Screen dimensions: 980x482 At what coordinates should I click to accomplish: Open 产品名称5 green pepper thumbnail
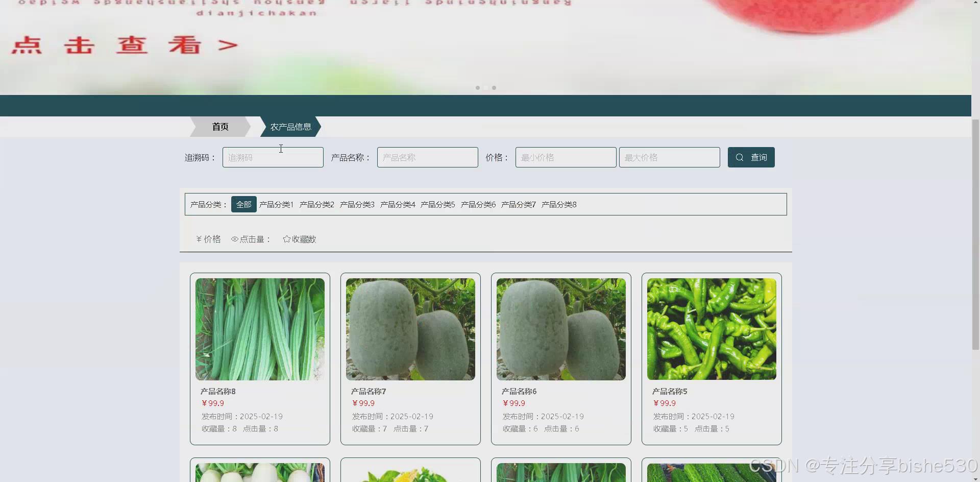(x=712, y=329)
